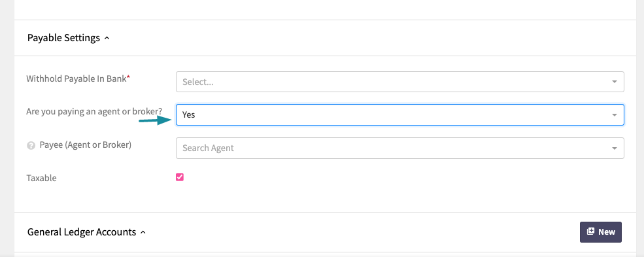644x257 pixels.
Task: Click the New button
Action: (601, 232)
